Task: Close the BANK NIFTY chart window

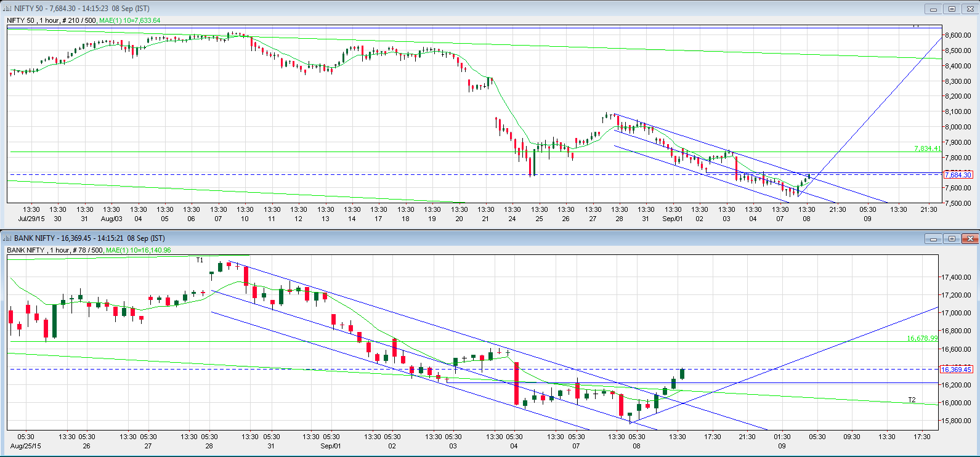Action: (970, 238)
